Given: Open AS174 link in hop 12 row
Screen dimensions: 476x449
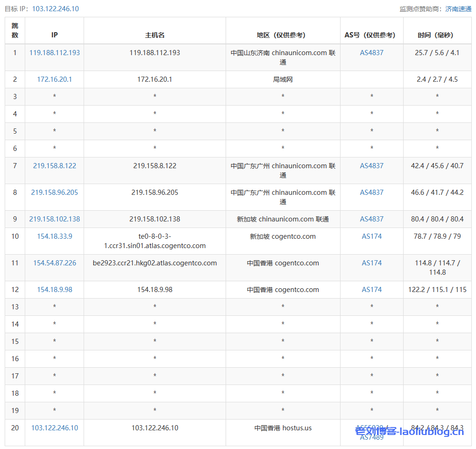Looking at the screenshot, I should (x=371, y=290).
